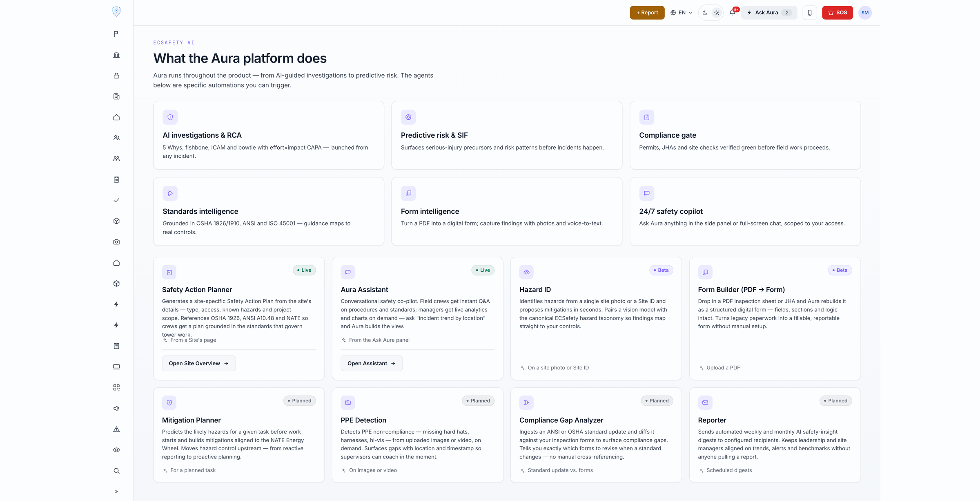Image resolution: width=980 pixels, height=501 pixels.
Task: Click the Live badge on Aura Assistant
Action: coord(483,270)
